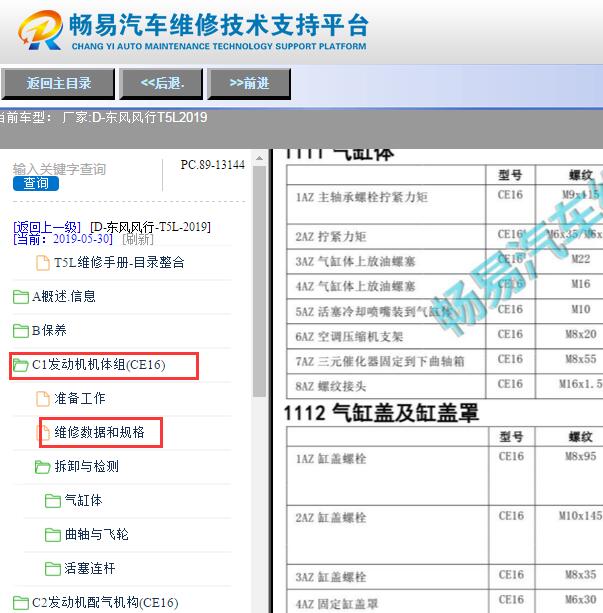The width and height of the screenshot is (603, 613).
Task: Click folder icon of 气缸体
Action: point(53,501)
